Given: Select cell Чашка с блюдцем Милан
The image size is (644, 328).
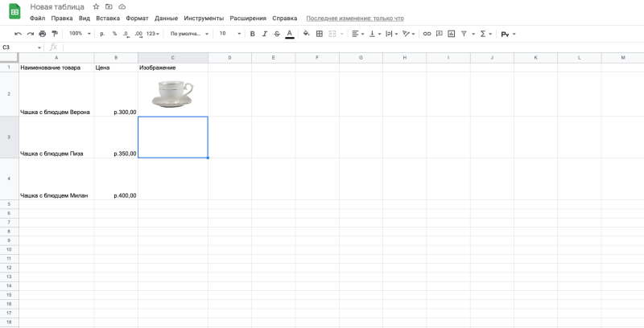Looking at the screenshot, I should [x=56, y=179].
